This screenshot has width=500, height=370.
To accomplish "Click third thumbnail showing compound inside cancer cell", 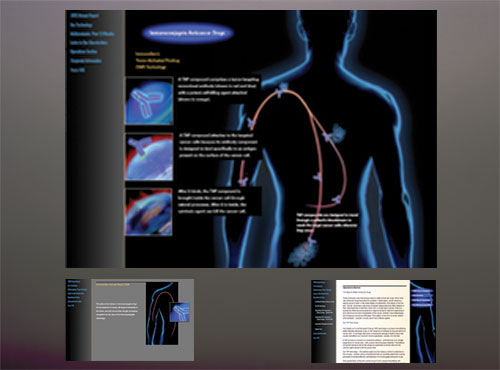I will [149, 212].
